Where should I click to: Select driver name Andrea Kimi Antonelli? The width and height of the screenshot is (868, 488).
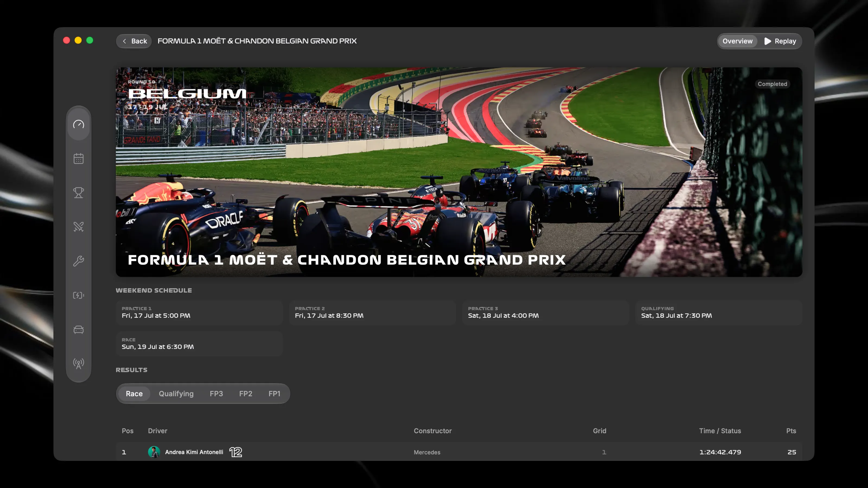click(194, 452)
